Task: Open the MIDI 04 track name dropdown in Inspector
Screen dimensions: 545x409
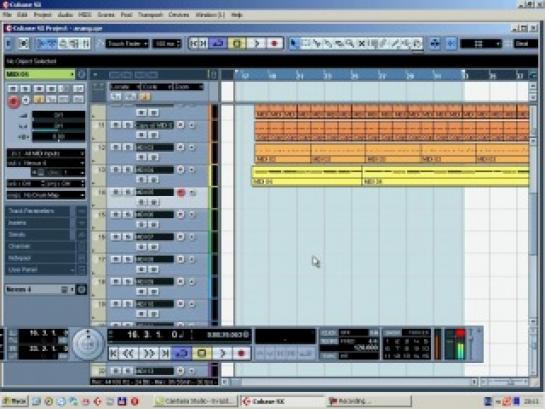Action: (40, 74)
